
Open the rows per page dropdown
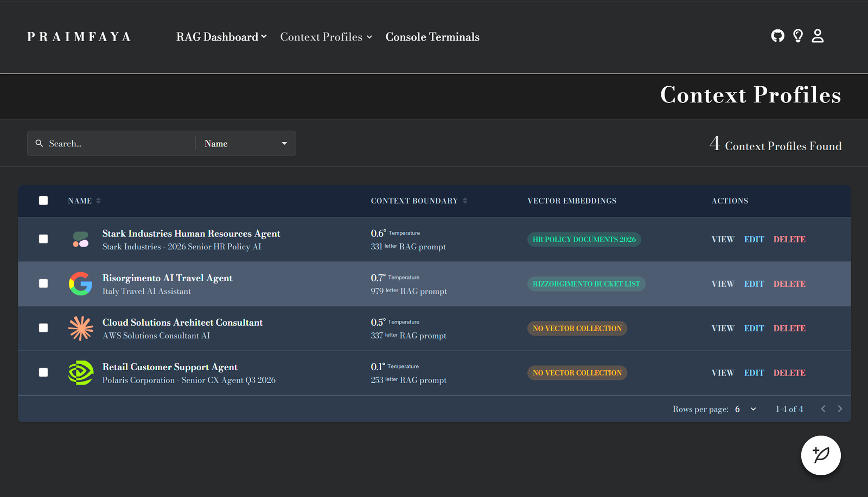[745, 409]
